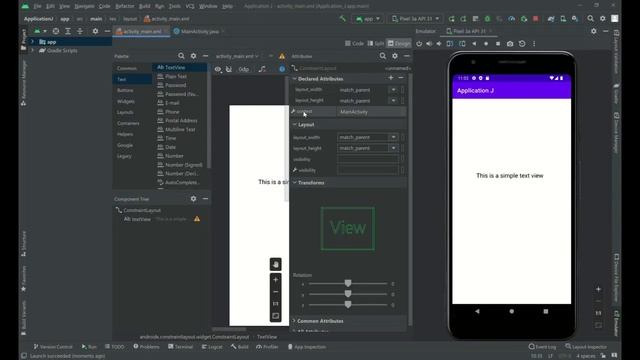
Task: Select Buttons category in Palette
Action: click(125, 90)
